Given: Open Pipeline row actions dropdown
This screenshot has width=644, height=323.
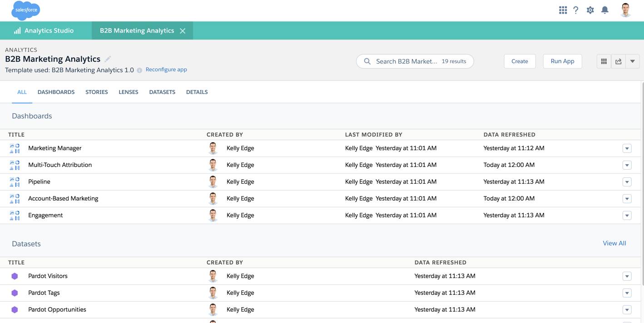Looking at the screenshot, I should click(x=627, y=182).
